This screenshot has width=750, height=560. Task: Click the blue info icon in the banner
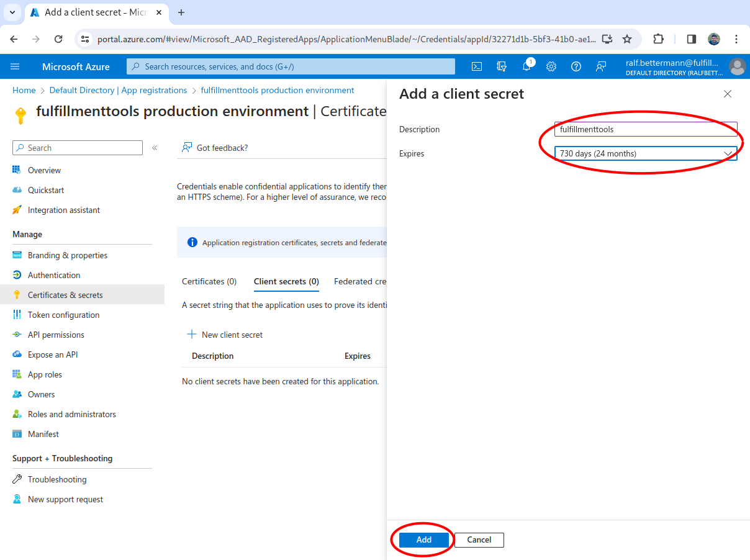click(x=192, y=242)
